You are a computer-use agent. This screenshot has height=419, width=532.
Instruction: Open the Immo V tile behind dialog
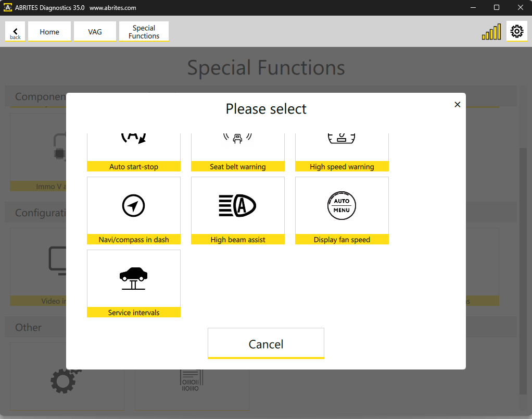[x=38, y=152]
